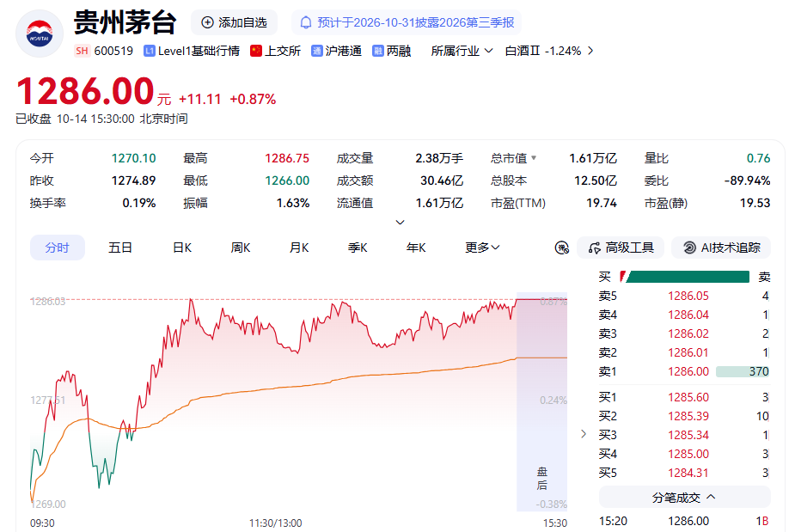Switch to the 周K tab
Screen dimensions: 795x532
[x=241, y=248]
